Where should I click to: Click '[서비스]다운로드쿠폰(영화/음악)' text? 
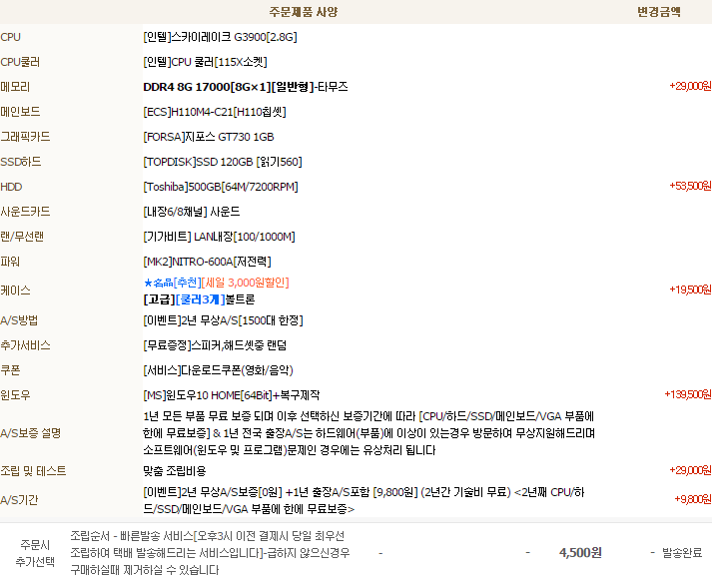[x=219, y=370]
